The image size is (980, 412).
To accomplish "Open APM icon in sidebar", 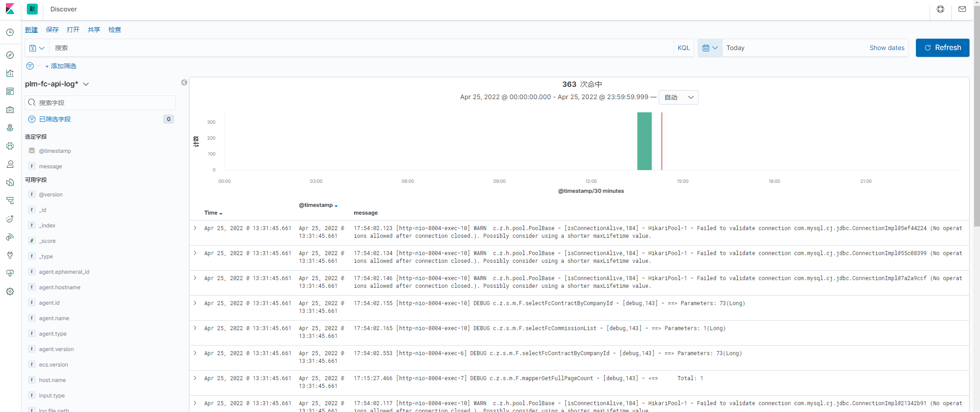I will pos(10,201).
